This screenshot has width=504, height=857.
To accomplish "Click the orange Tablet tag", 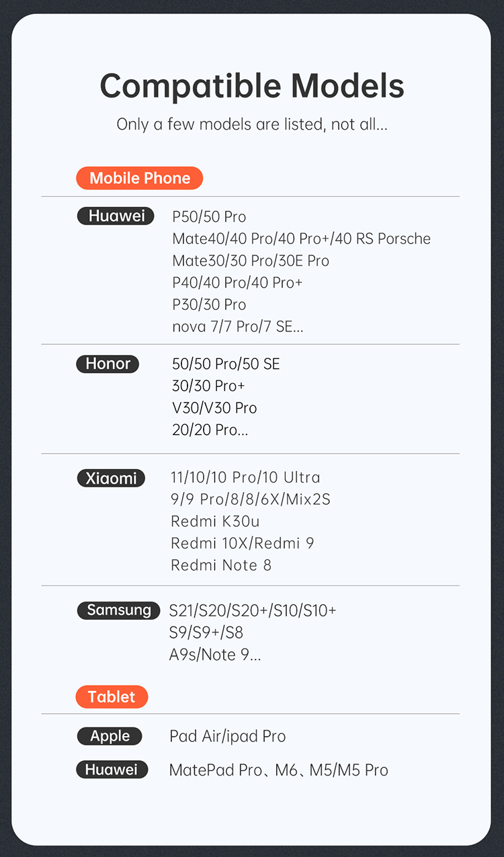I will [112, 696].
